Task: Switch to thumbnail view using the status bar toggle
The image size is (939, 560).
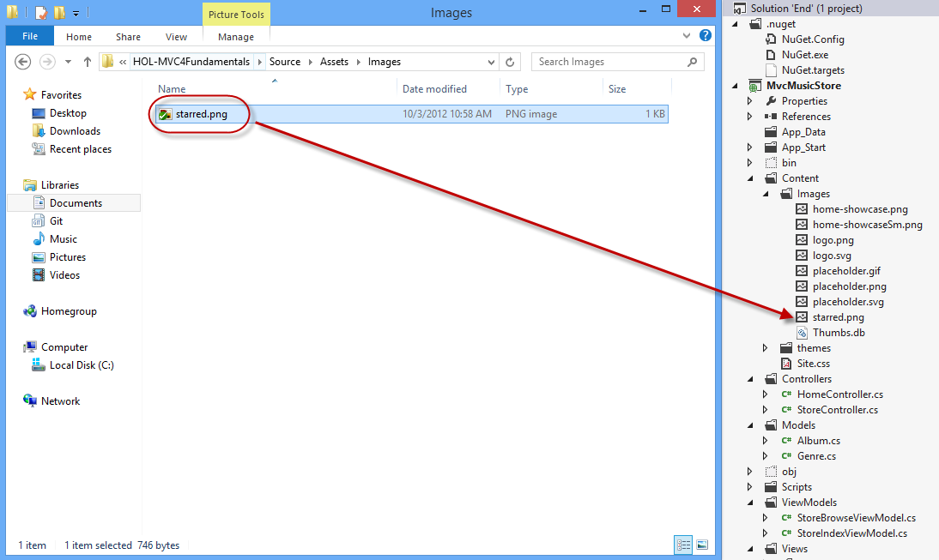Action: 702,545
